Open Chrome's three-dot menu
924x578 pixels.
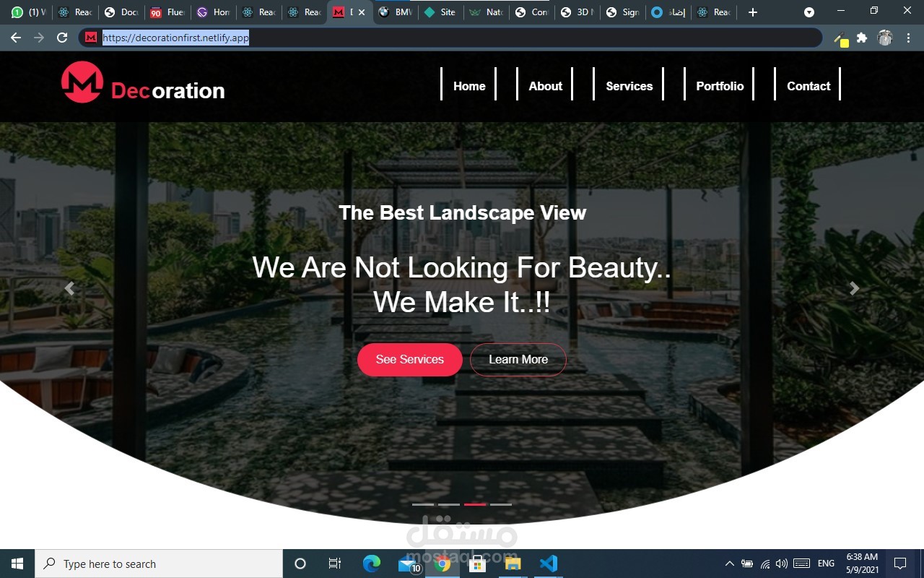[909, 38]
